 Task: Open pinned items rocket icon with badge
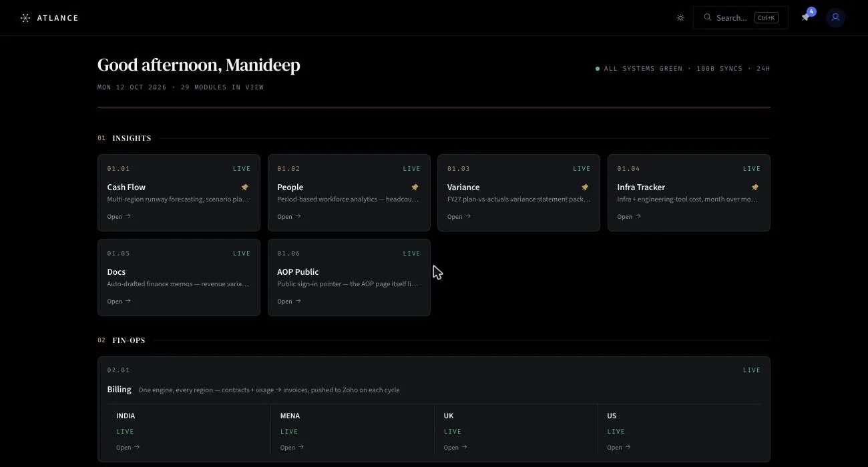click(806, 17)
